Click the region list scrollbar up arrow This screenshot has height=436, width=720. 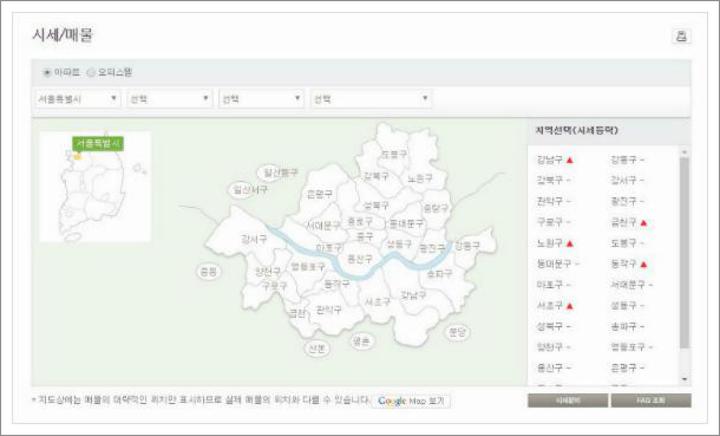(x=685, y=151)
